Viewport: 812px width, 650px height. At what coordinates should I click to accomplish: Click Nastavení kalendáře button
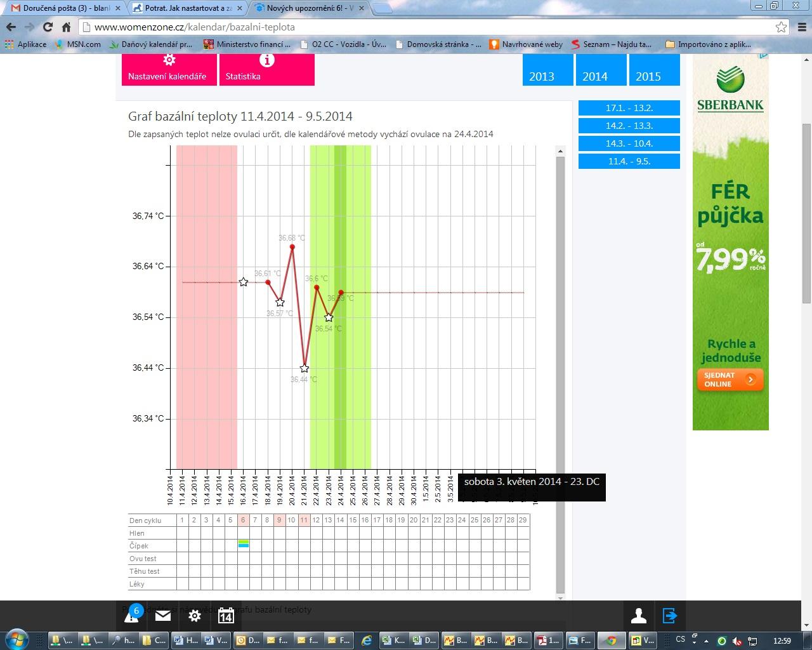point(167,69)
